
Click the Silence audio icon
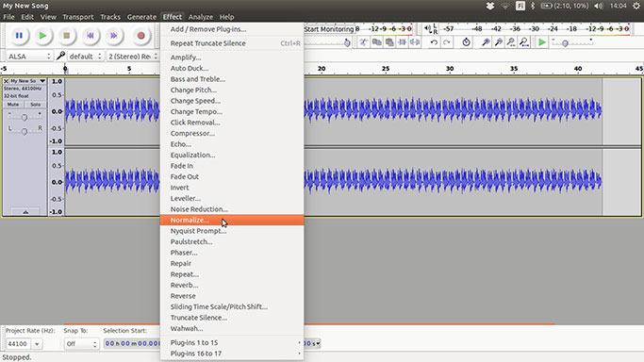click(415, 42)
